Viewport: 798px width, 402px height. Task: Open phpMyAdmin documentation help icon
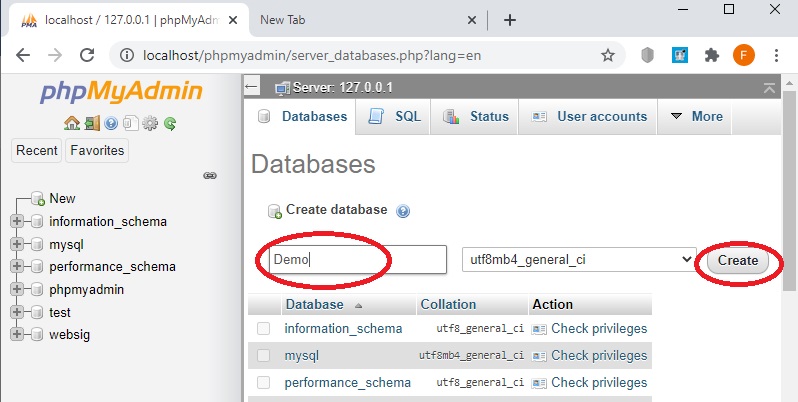[x=111, y=123]
